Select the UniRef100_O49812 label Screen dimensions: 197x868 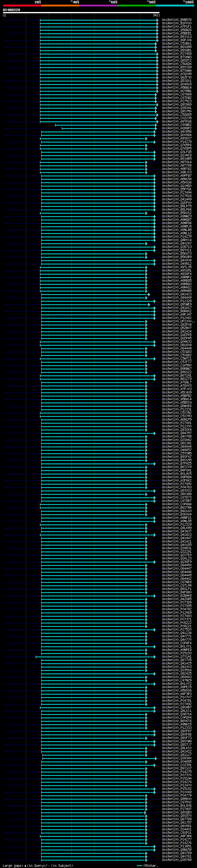coord(177,264)
